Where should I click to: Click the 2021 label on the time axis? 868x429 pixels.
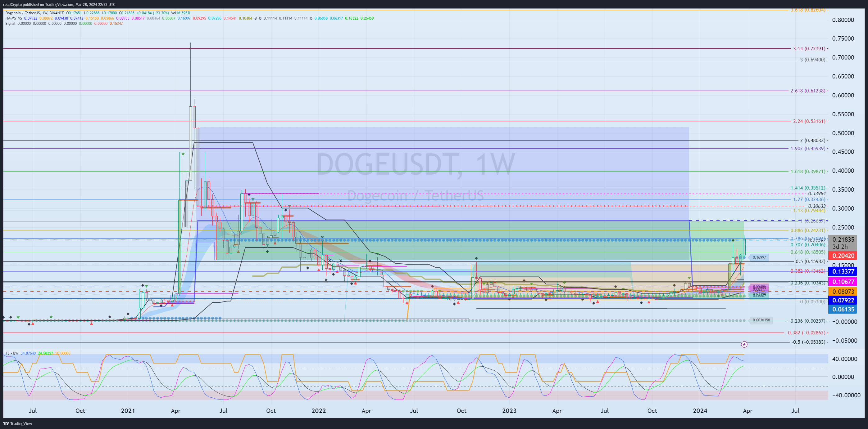click(x=128, y=410)
